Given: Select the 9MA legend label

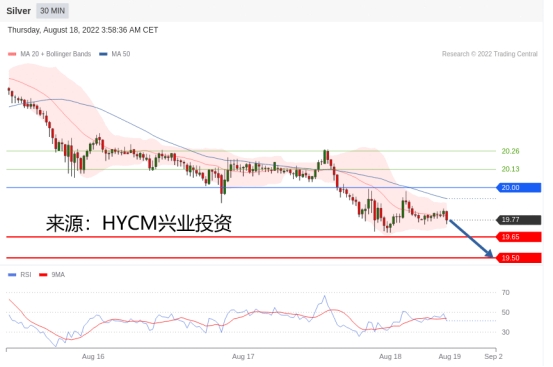Looking at the screenshot, I should (x=58, y=275).
